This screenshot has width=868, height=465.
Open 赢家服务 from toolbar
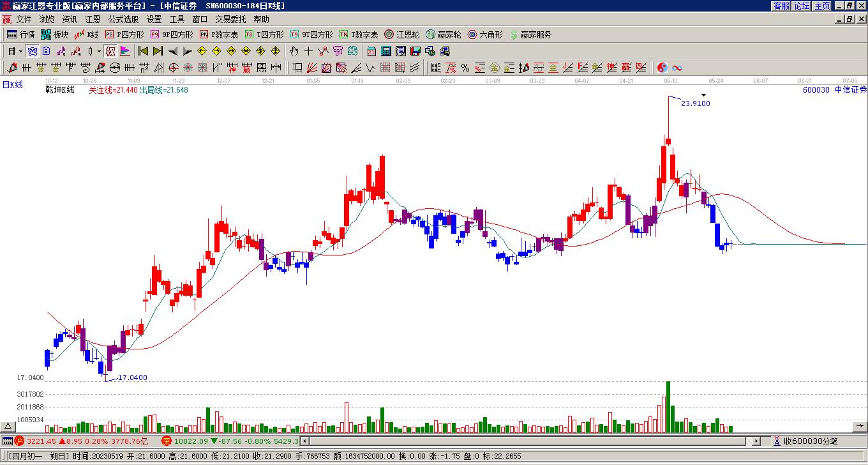(x=530, y=34)
